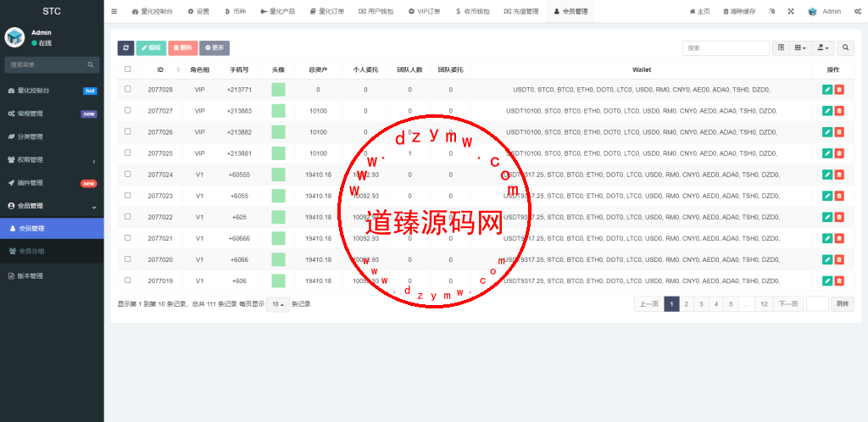Collapse the 会员管理 sidebar group
Screen dimensions: 868x422
click(52, 206)
